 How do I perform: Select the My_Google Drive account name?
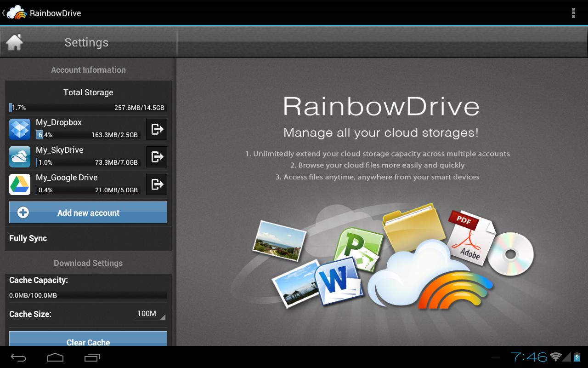(67, 178)
